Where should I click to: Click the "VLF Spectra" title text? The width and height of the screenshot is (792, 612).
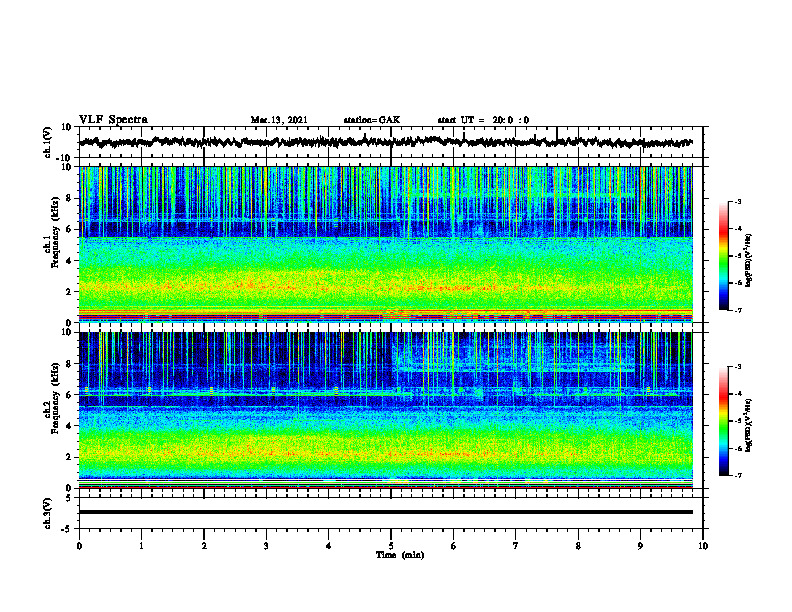click(x=113, y=120)
